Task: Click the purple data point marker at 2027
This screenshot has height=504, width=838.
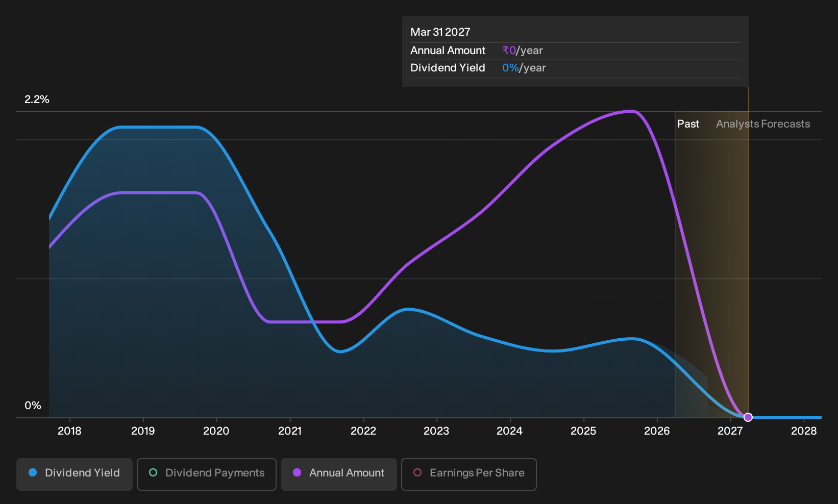Action: (748, 417)
